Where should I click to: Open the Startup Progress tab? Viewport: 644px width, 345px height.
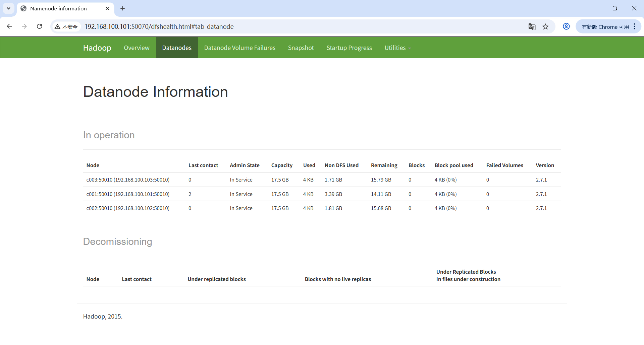point(349,48)
